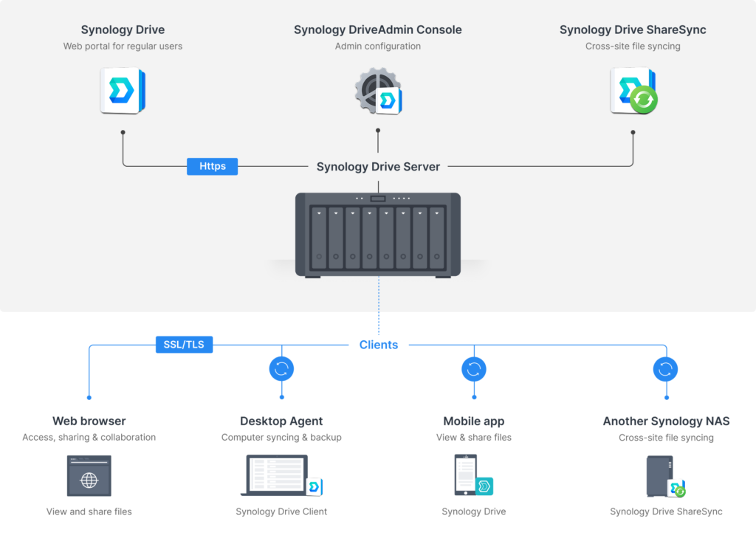The width and height of the screenshot is (756, 555).
Task: Select the Synology Drive ShareSync icon at top
Action: (x=634, y=91)
